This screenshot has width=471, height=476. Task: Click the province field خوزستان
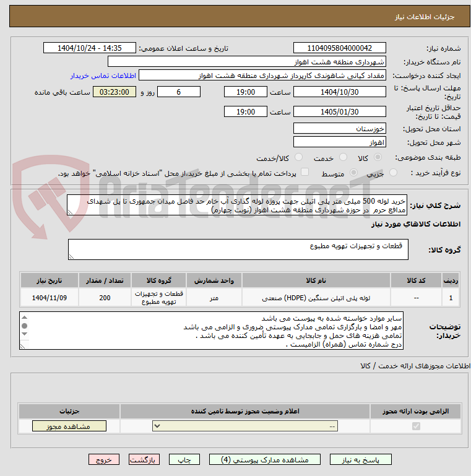coord(340,129)
